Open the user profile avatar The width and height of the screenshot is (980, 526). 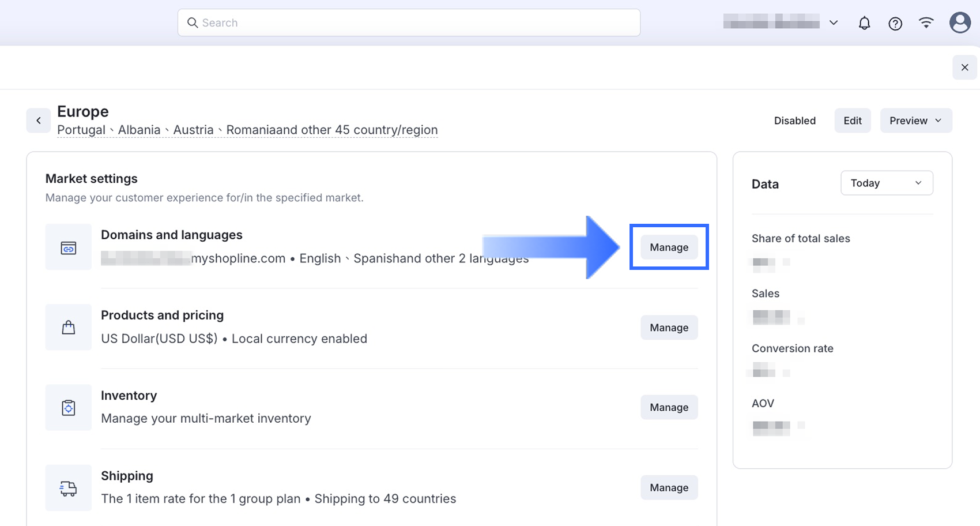[x=960, y=23]
